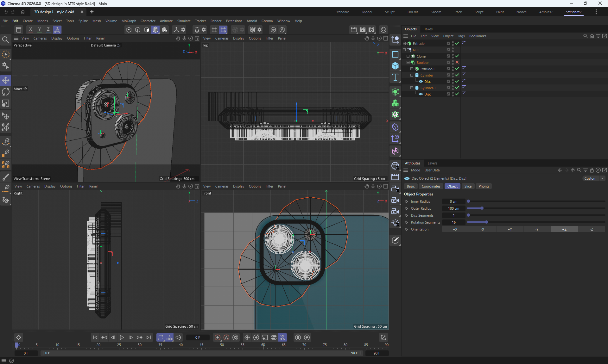The width and height of the screenshot is (608, 364).
Task: Toggle Extrude.1 layer checkbox in Objects
Action: point(448,69)
